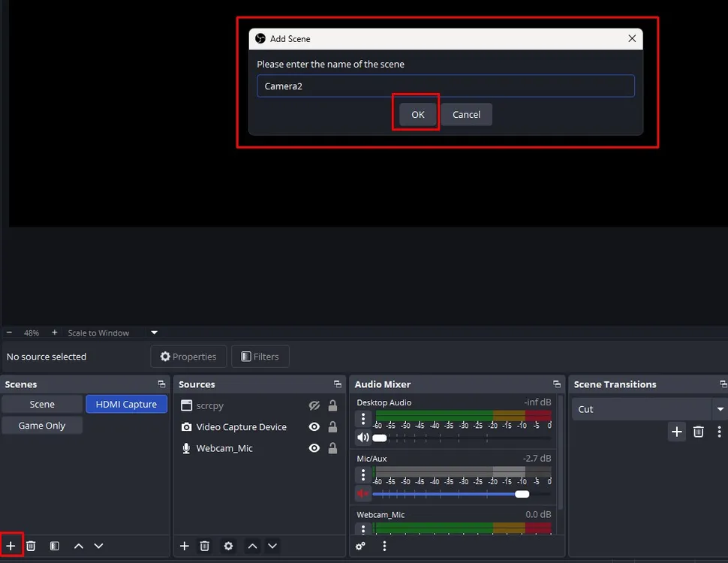Open the preview scaling dropdown arrow

pyautogui.click(x=154, y=333)
